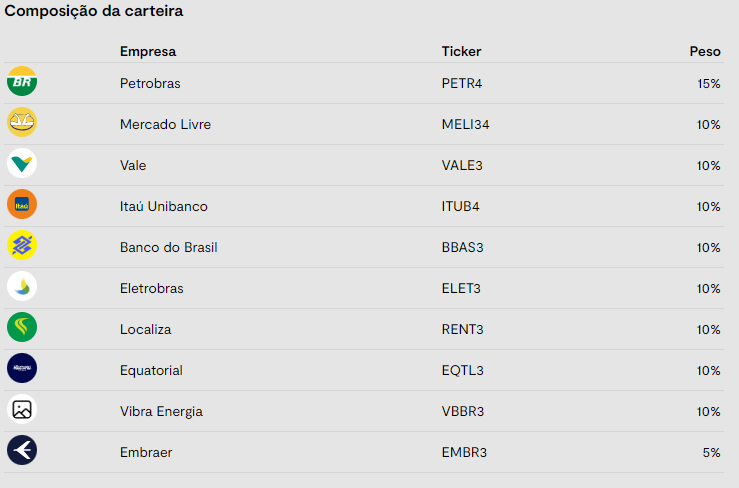Click the EMBR3 ticker
The height and width of the screenshot is (488, 739).
[464, 453]
